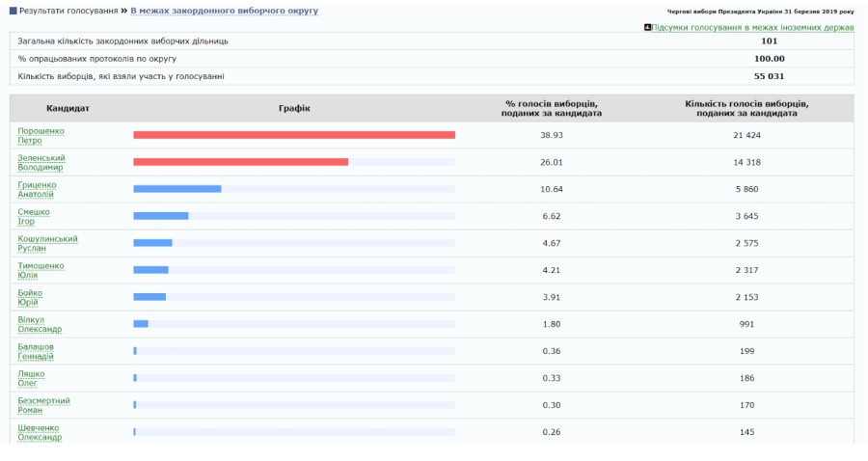Click the square icon before Результати голосування

[13, 11]
